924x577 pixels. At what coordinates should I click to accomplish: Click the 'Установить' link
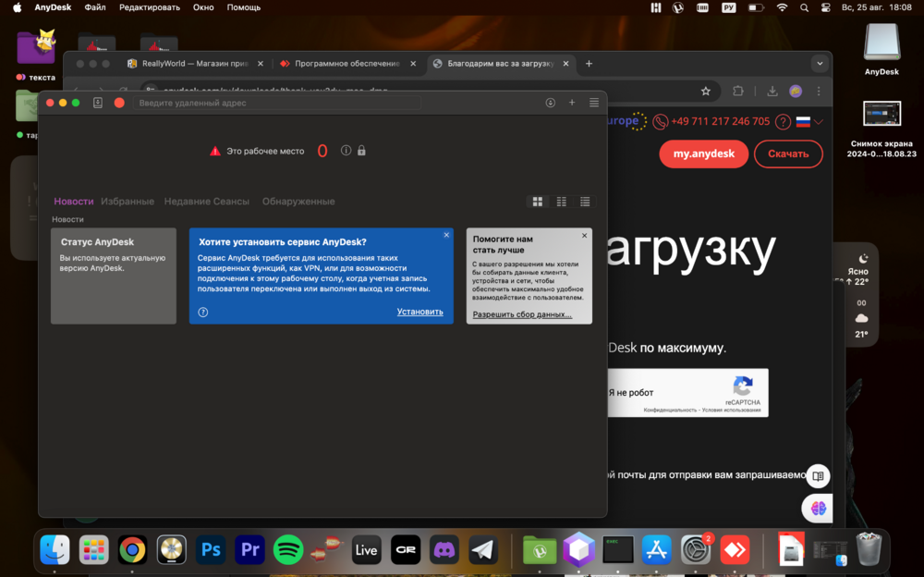(420, 312)
